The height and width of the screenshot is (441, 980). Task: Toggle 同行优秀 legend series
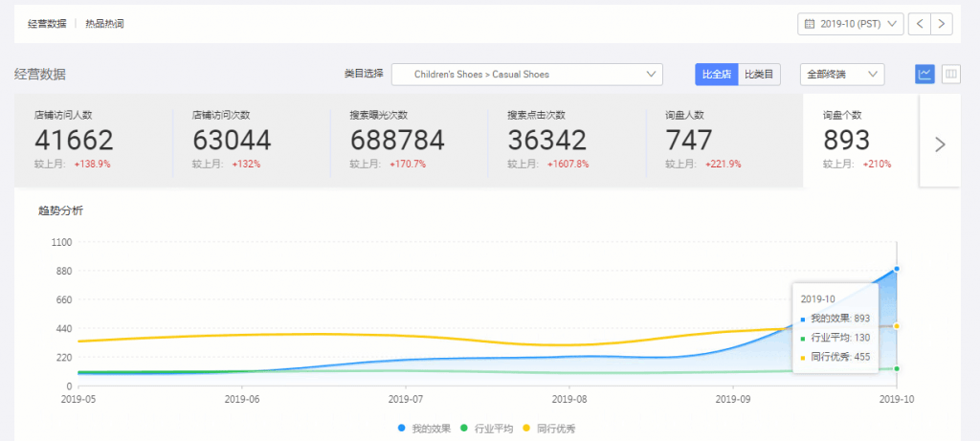(548, 429)
